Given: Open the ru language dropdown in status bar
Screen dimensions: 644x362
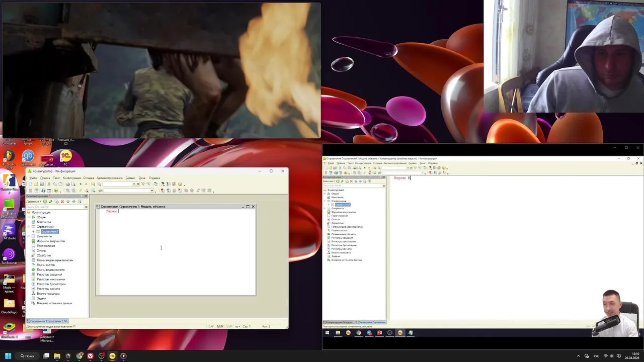Looking at the screenshot, I should (237, 326).
